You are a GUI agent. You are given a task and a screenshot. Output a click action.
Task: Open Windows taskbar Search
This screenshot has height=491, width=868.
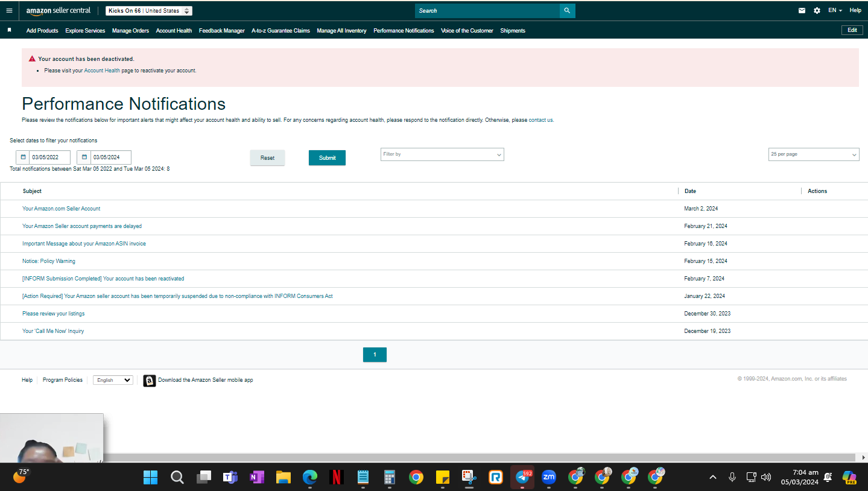pos(177,478)
